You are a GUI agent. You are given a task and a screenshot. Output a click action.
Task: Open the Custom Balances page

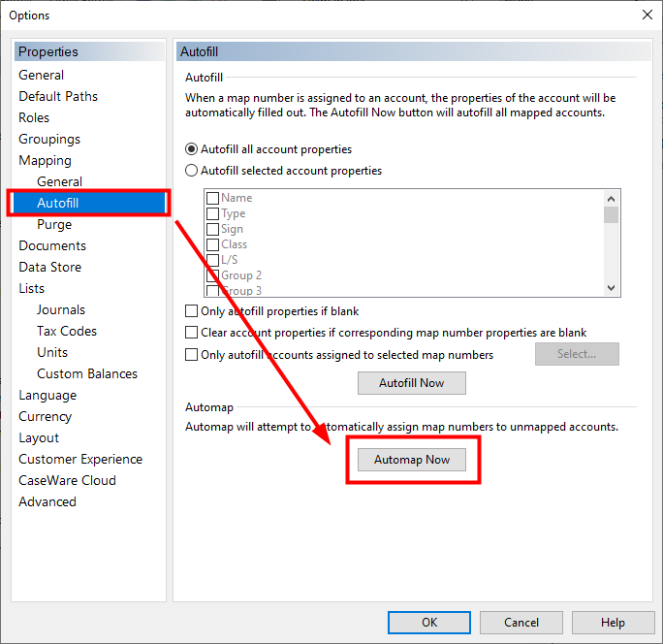click(87, 373)
